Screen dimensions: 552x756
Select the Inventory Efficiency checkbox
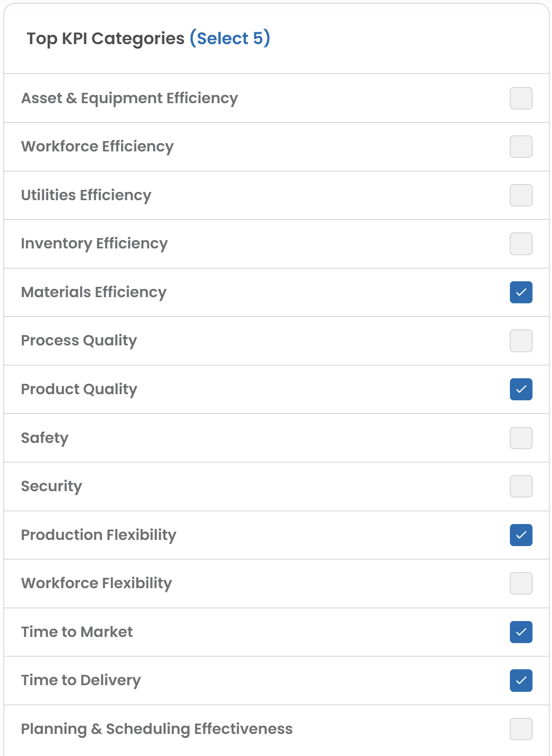(521, 243)
